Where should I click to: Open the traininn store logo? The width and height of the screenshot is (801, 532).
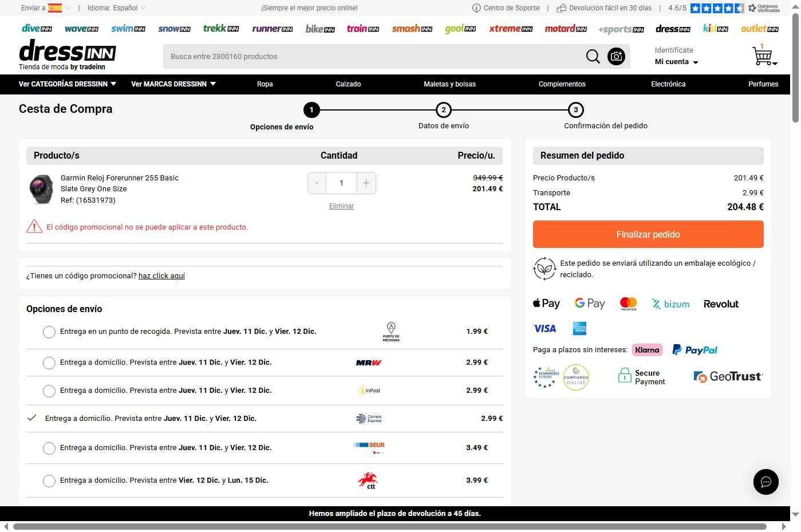click(363, 29)
